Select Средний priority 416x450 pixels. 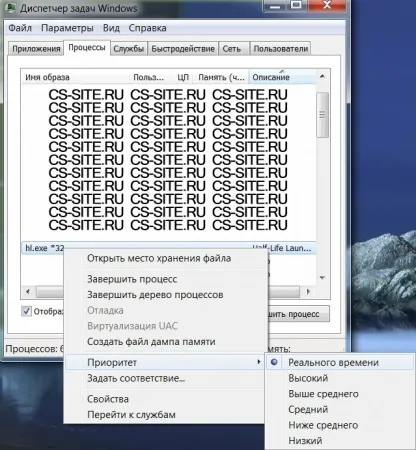click(340, 409)
